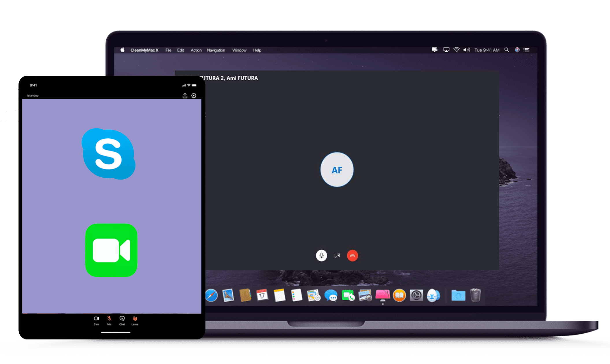Turn on the video camera in the call

(x=337, y=255)
